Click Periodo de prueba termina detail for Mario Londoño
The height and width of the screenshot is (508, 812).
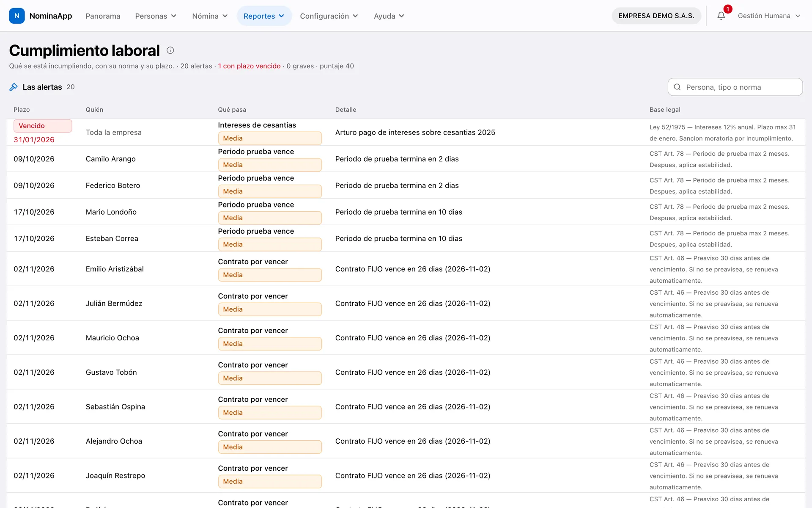(398, 212)
